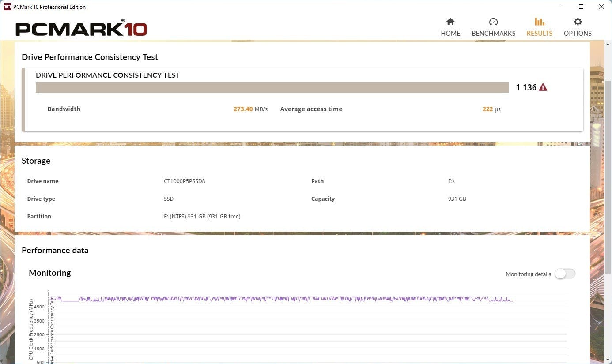Click the red warning triangle beside score
Screen dimensions: 612x364
coord(543,87)
